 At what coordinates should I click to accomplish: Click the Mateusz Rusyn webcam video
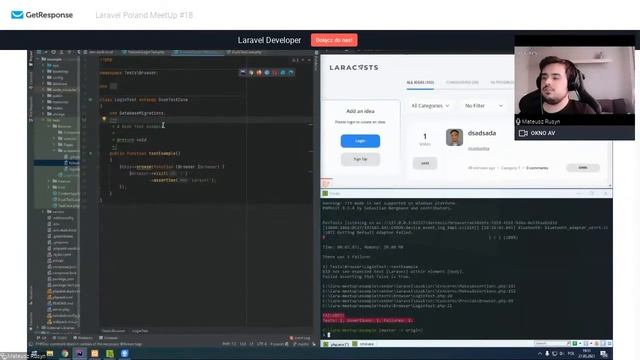click(x=574, y=80)
